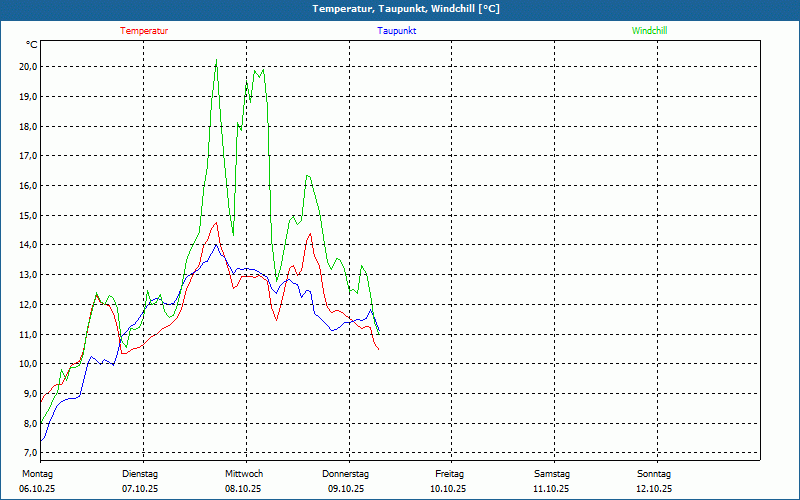Select the 17.0 y-axis value label
This screenshot has height=500, width=800.
point(27,156)
